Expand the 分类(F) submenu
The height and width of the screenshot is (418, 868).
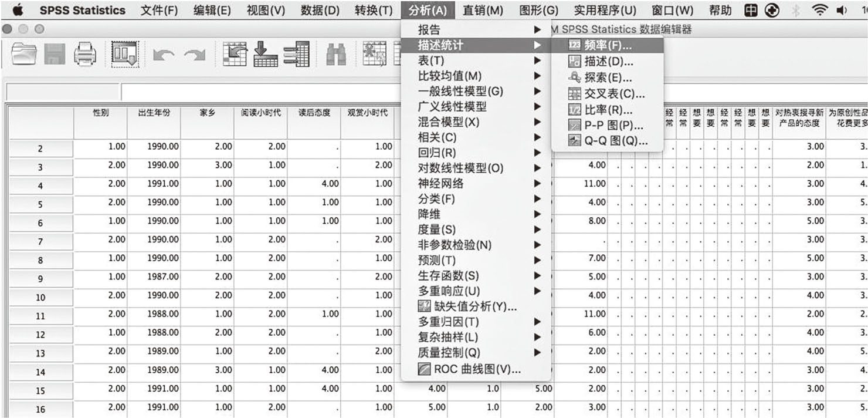click(476, 198)
